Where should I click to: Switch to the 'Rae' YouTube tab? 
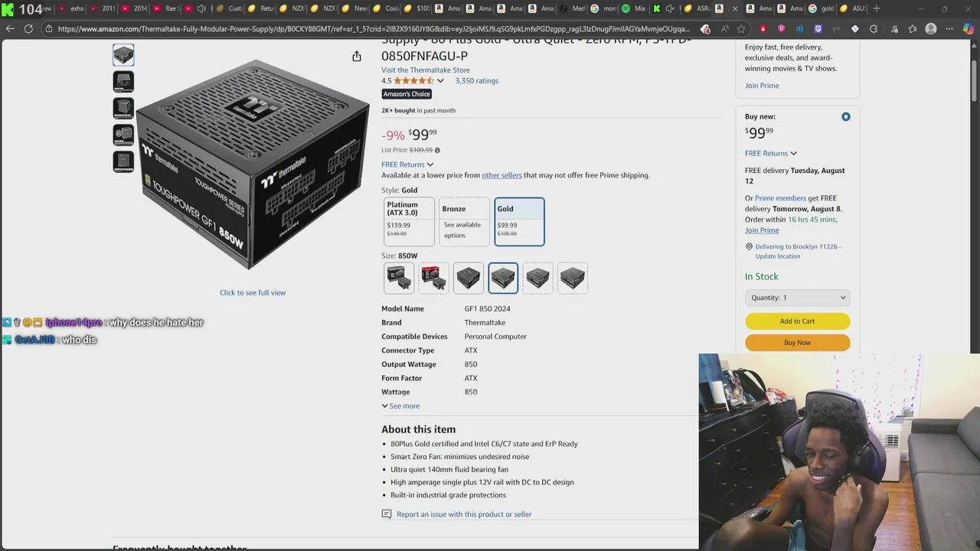pos(166,8)
